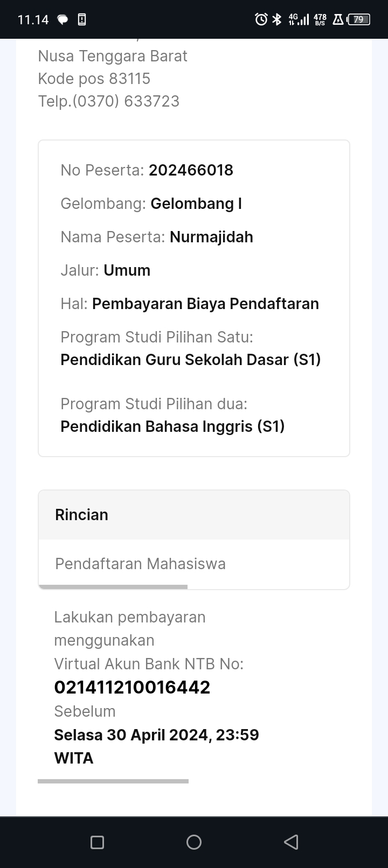The height and width of the screenshot is (868, 388).
Task: Tap the virtual account number 021411210016442
Action: (x=132, y=687)
